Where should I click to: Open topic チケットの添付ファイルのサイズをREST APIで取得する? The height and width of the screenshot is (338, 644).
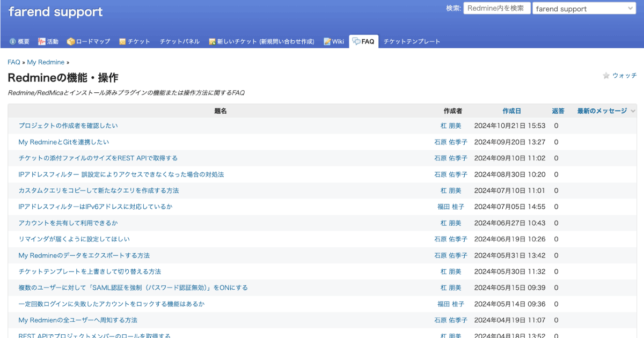coord(98,158)
